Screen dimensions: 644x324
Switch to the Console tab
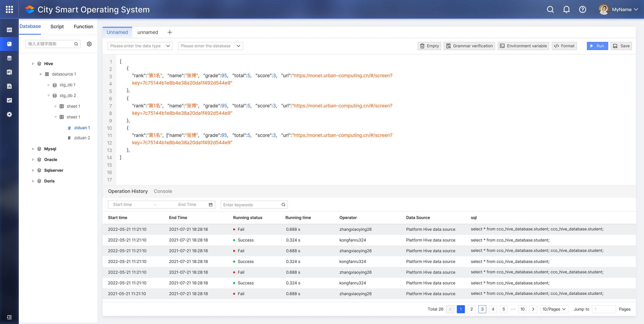coord(163,191)
